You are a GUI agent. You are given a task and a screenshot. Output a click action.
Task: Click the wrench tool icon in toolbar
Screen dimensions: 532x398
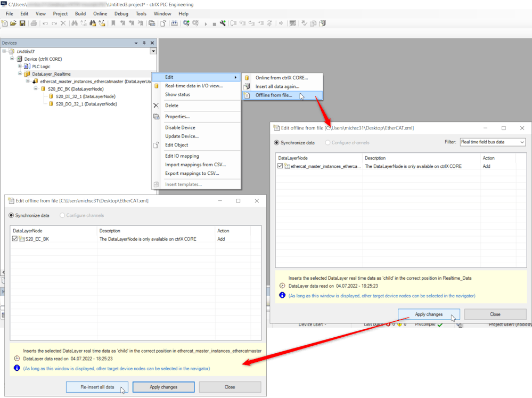223,23
